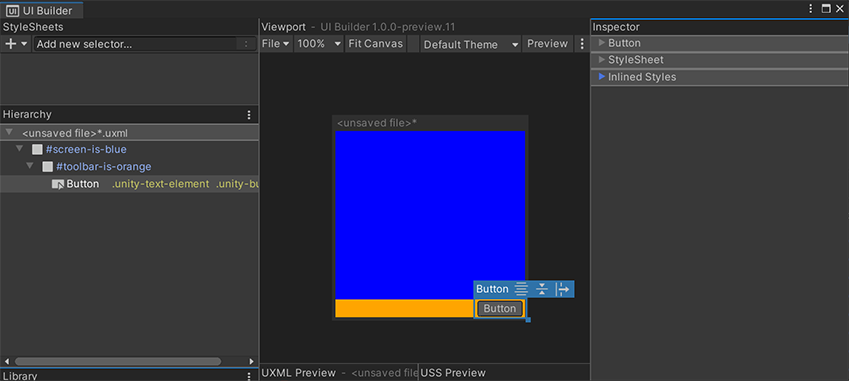Click the blue Button selection header label
The width and height of the screenshot is (849, 381).
click(492, 289)
